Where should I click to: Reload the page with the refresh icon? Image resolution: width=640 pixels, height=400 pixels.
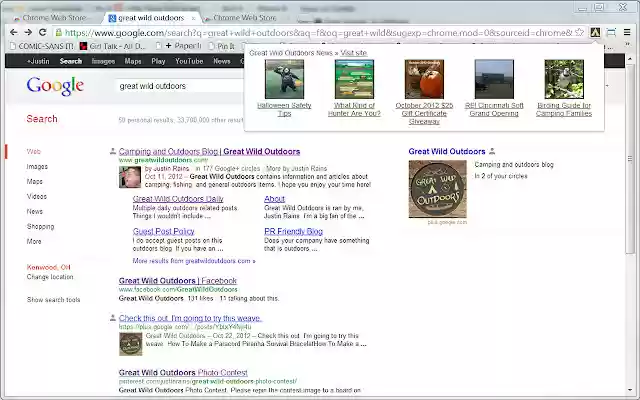coord(42,32)
